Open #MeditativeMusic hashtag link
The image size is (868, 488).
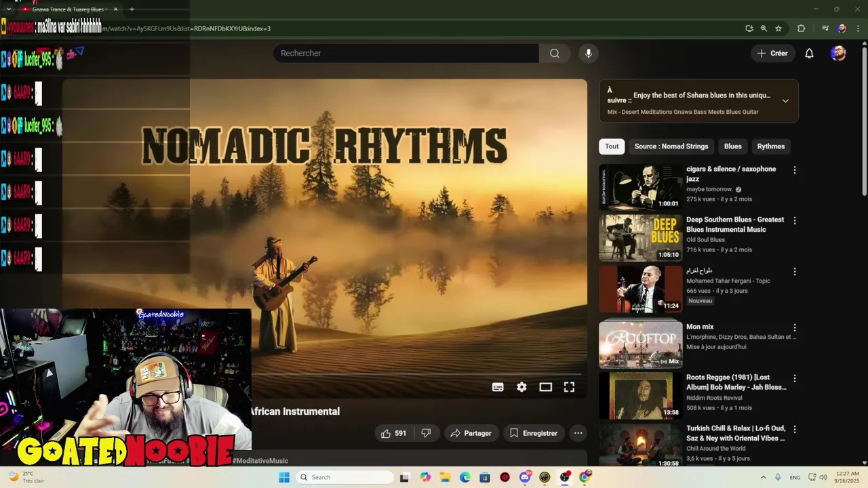[x=260, y=461]
